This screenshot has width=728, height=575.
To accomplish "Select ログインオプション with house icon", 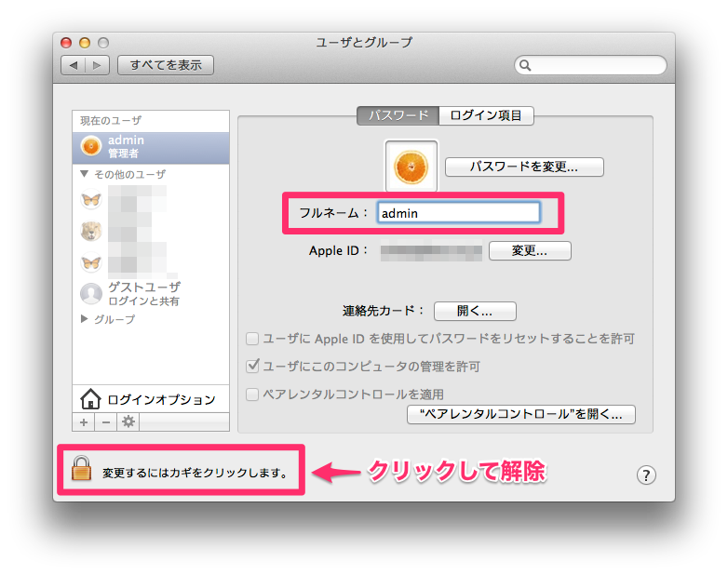I will pyautogui.click(x=150, y=399).
